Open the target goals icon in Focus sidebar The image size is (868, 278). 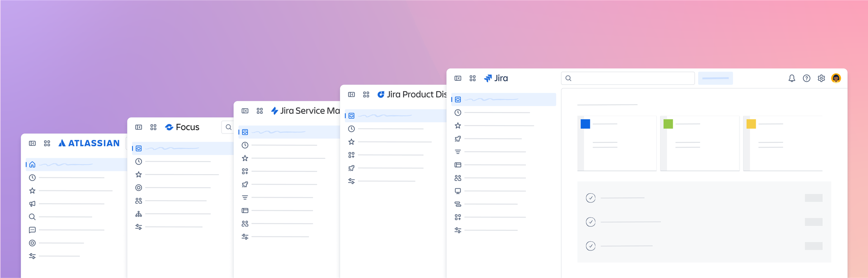point(139,188)
